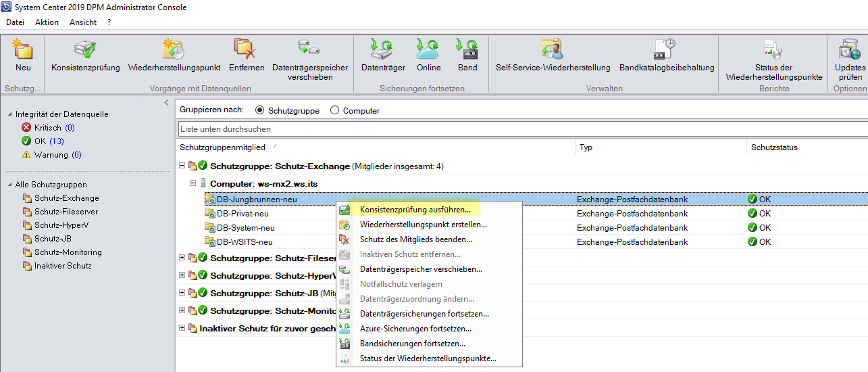Expand the Inaktiver Schutz group row

182,328
